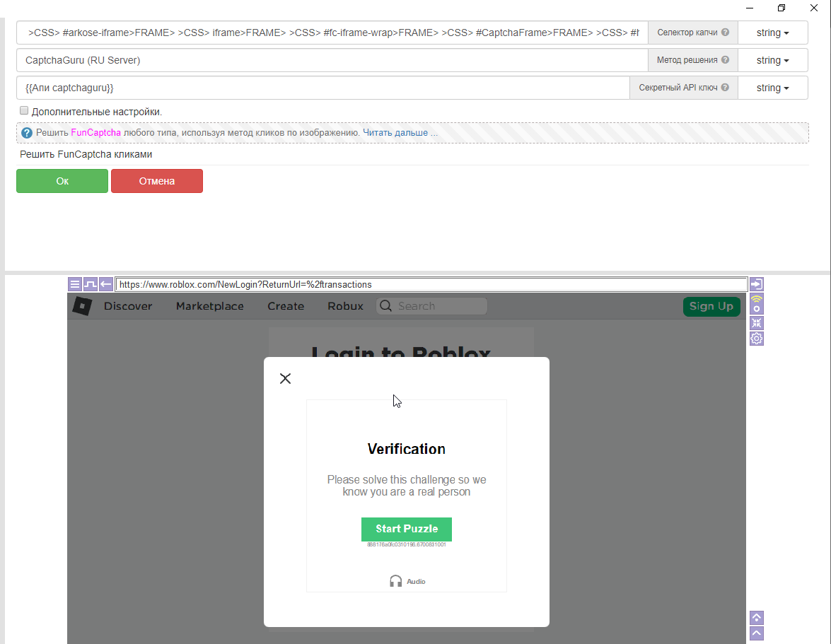Close the verification dialog with X
Image resolution: width=831 pixels, height=644 pixels.
(x=285, y=378)
